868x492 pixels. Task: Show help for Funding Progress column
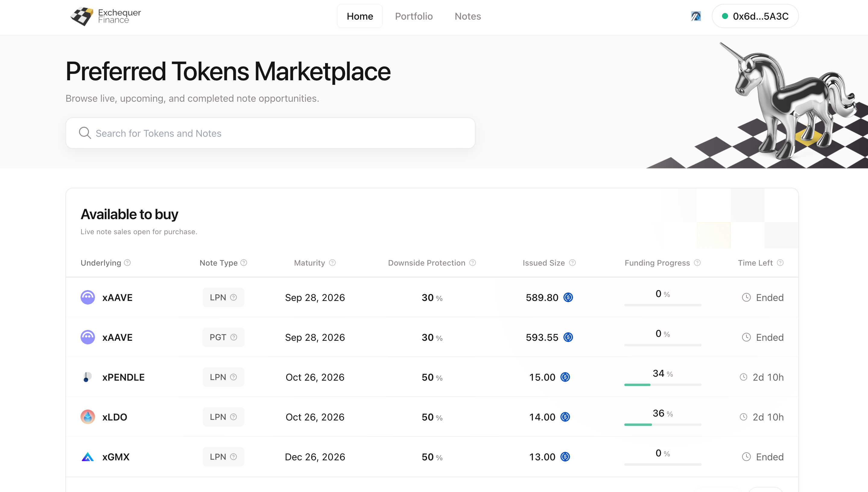click(697, 263)
